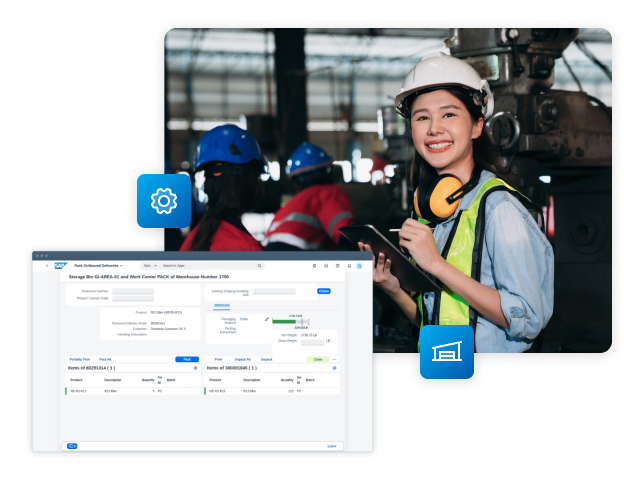
Task: Click the pencil edit icon near Pallet
Action: tap(266, 319)
